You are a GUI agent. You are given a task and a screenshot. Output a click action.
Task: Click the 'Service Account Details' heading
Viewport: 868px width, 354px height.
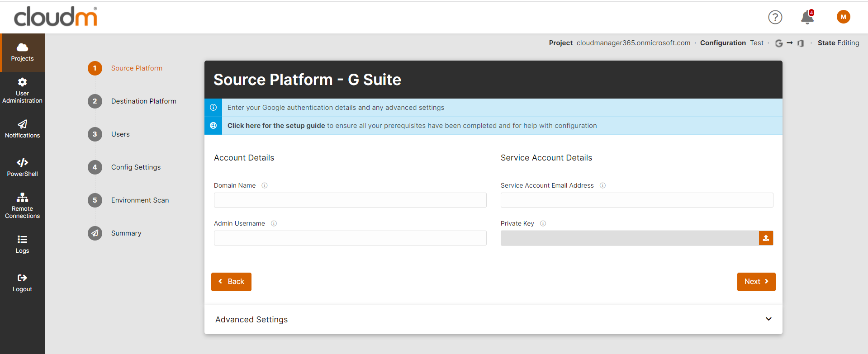pos(546,158)
